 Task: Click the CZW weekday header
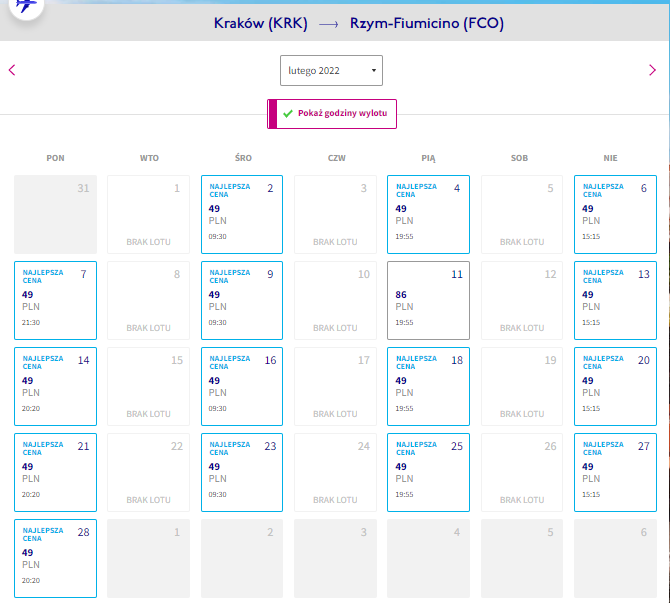(337, 158)
